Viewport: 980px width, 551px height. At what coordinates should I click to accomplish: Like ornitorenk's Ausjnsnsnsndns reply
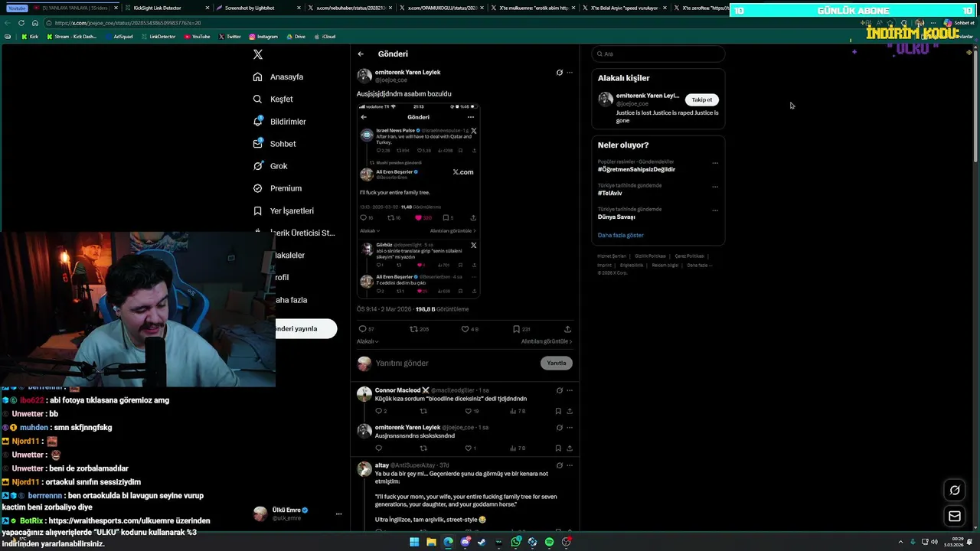(469, 448)
